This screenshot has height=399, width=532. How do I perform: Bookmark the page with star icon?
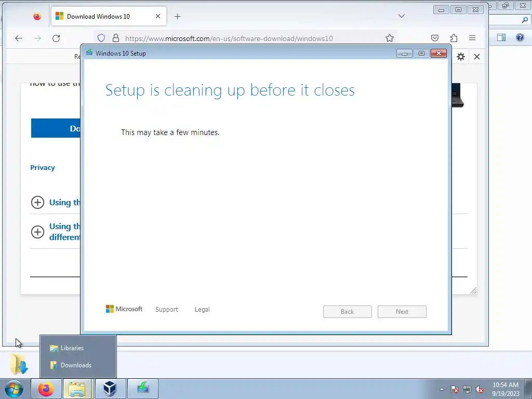[x=390, y=38]
